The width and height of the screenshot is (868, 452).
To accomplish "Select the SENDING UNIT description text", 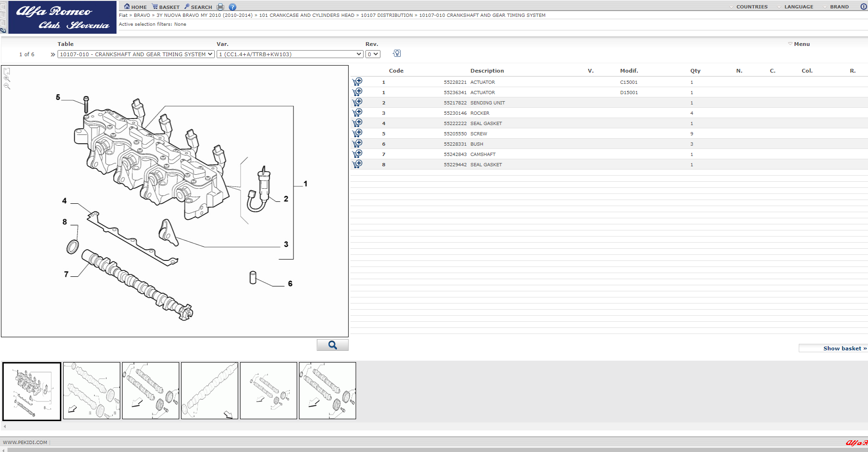I will pos(488,103).
